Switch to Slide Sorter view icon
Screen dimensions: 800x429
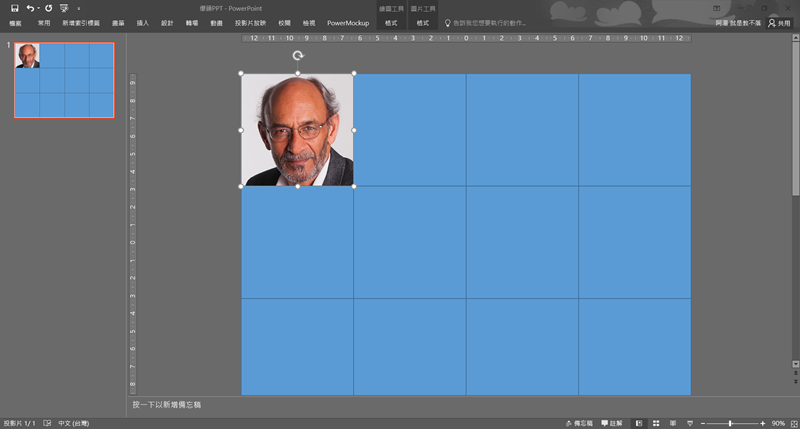[656, 423]
